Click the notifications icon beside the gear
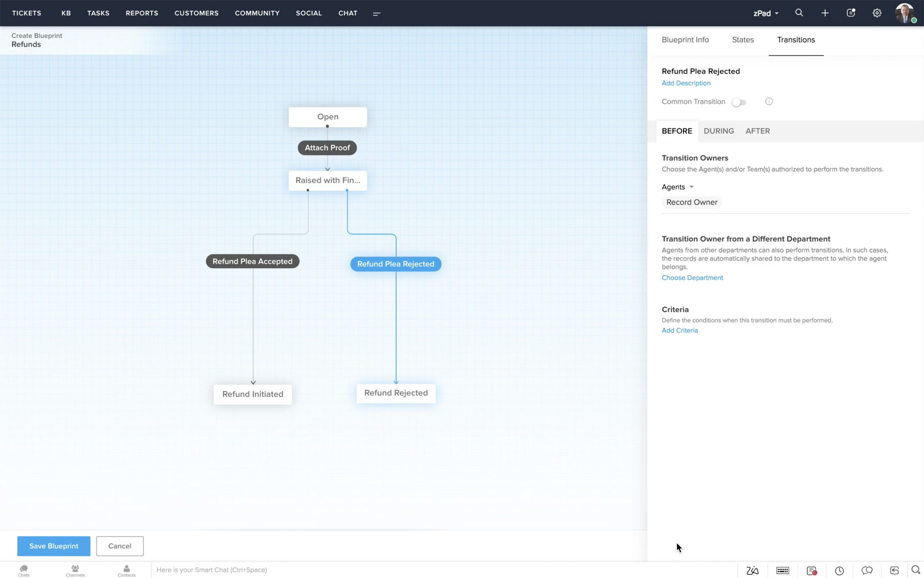 pyautogui.click(x=851, y=13)
